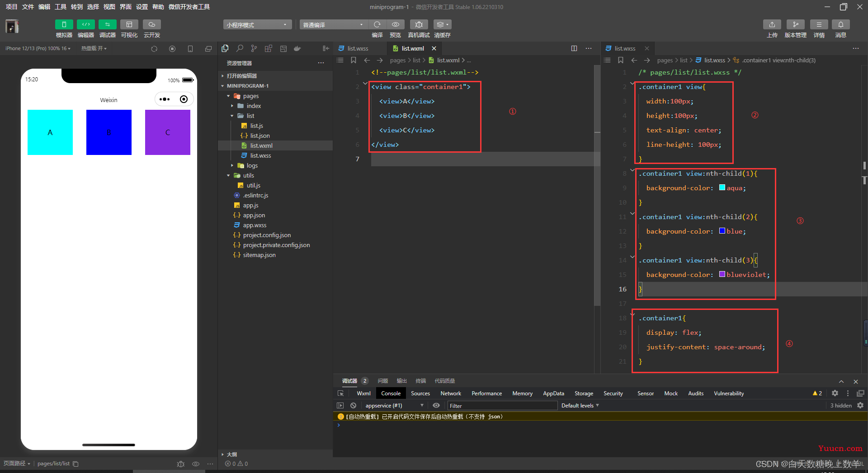Screen dimensions: 868x473
Task: Switch to Storage debugger tab
Action: [584, 393]
